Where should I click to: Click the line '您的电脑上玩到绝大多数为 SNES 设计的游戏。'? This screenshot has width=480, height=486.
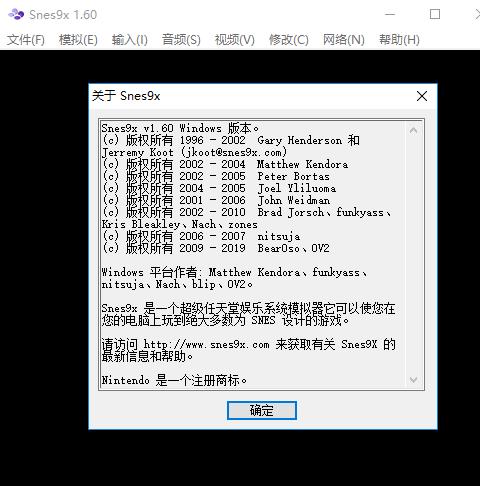[x=226, y=320]
